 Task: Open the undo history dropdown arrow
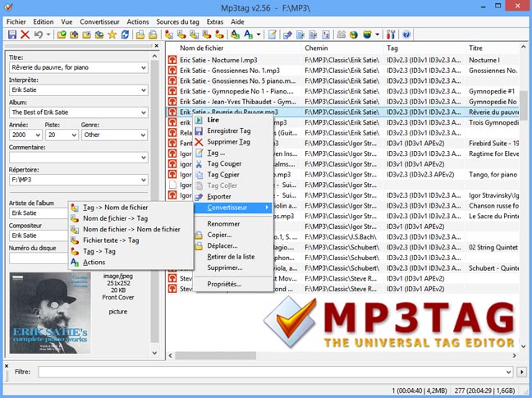[x=48, y=34]
